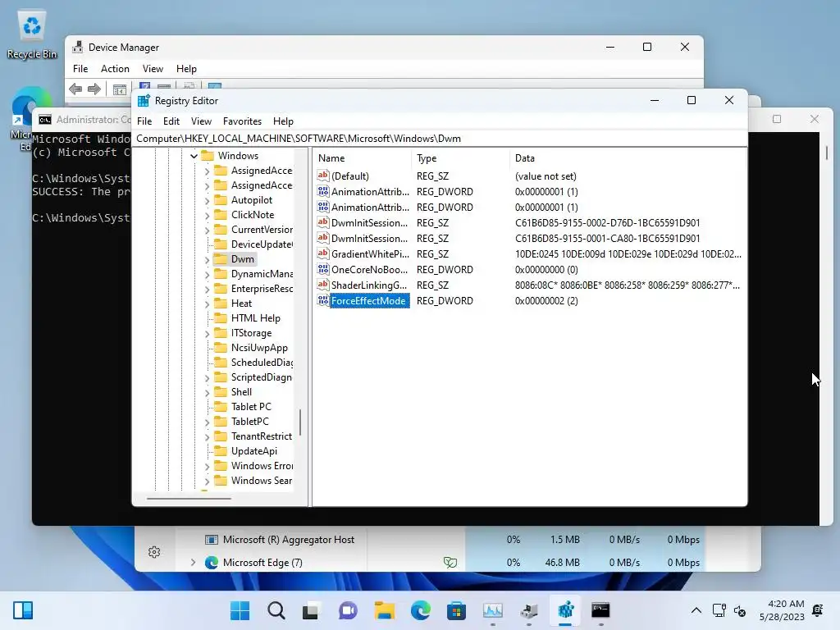
Task: Open Registry Editor Favorites menu
Action: point(242,121)
